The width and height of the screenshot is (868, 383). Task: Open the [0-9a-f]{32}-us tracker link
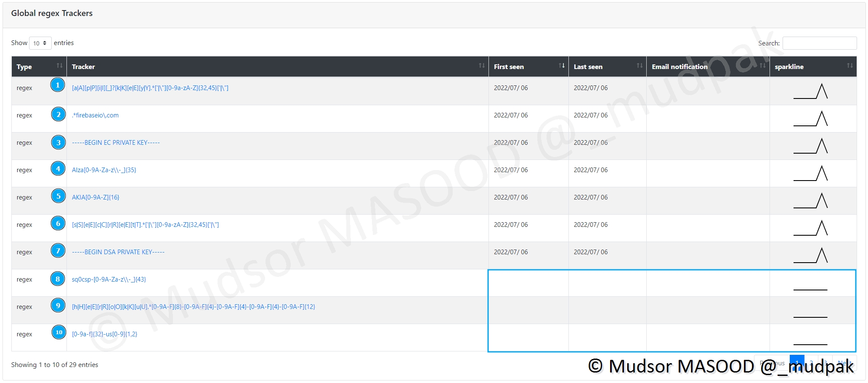[104, 334]
